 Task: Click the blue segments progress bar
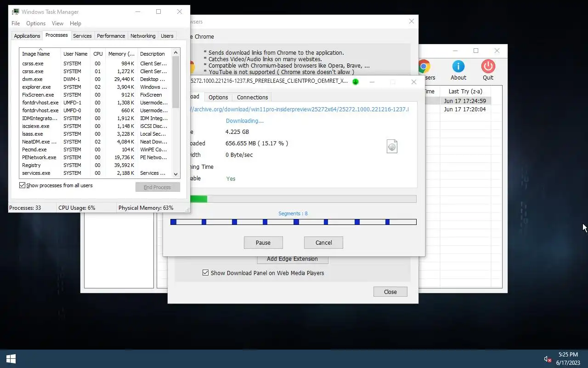[293, 222]
